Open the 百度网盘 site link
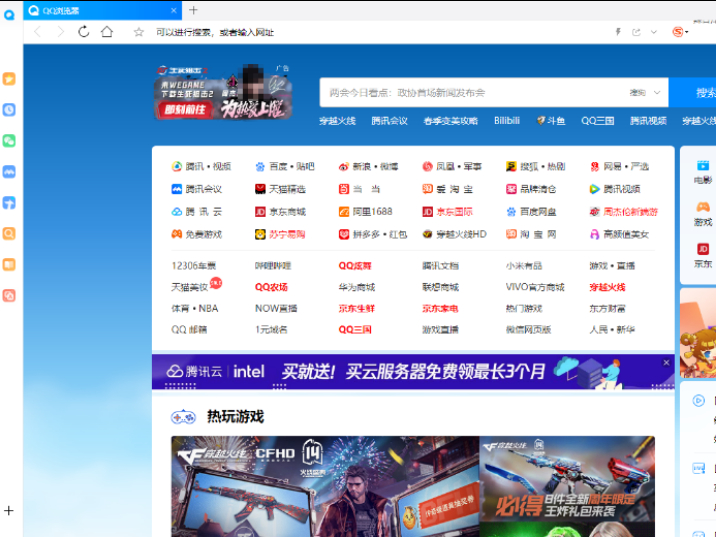This screenshot has height=537, width=716. click(531, 212)
